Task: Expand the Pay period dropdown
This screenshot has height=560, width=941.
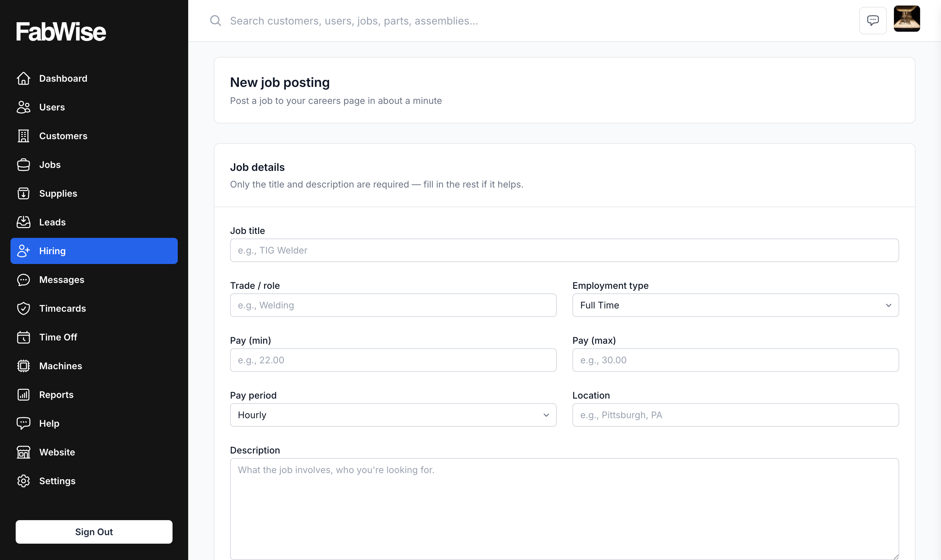Action: [x=393, y=415]
